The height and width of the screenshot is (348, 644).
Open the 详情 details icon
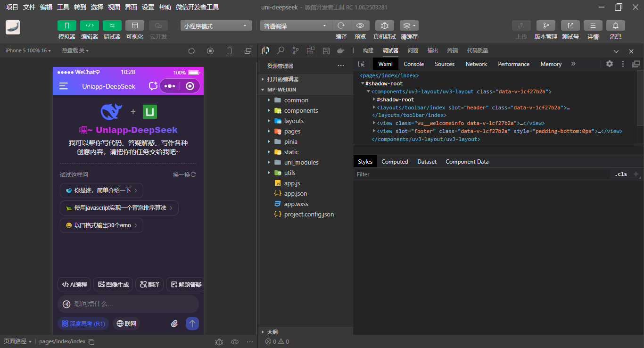tap(593, 26)
